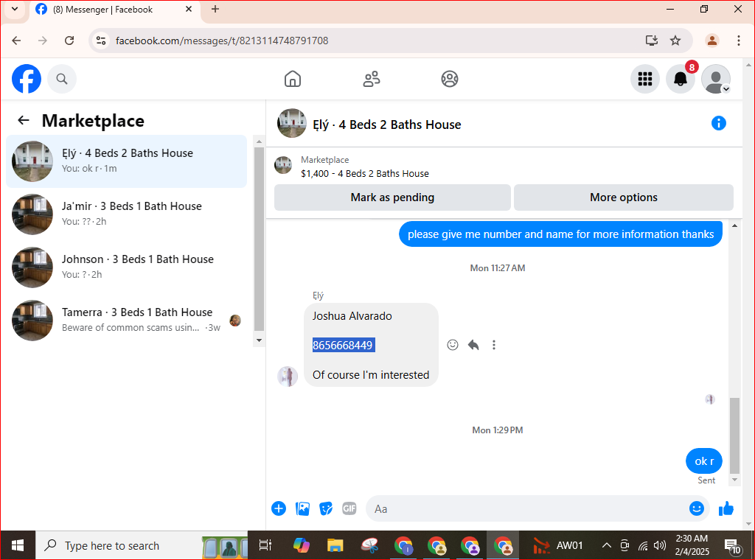Open the Facebook search magnifier
Screen dimensions: 755x560
tap(62, 79)
